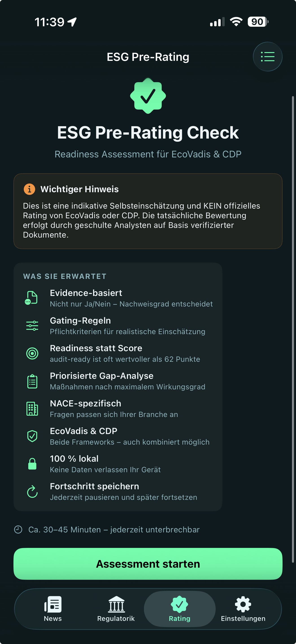This screenshot has width=296, height=644.
Task: Select the Evidence-basiert document icon
Action: [x=32, y=298]
